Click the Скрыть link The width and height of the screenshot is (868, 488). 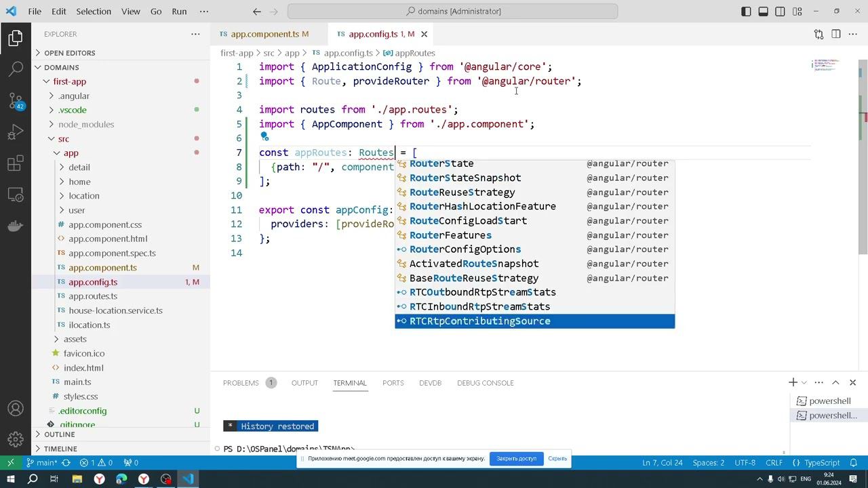[x=557, y=459]
